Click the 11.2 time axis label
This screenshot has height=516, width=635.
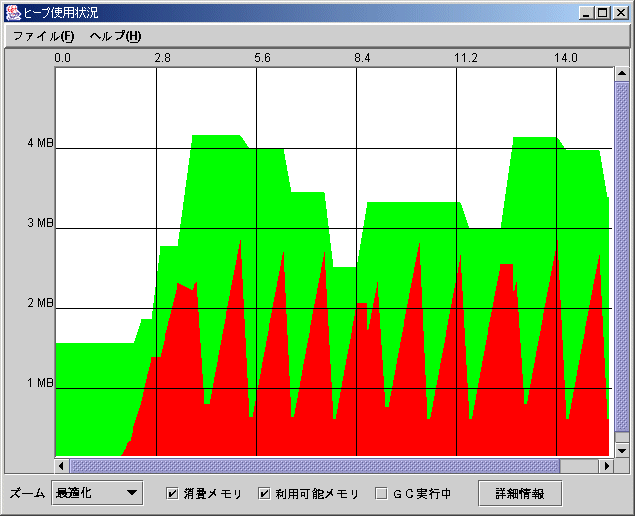466,58
